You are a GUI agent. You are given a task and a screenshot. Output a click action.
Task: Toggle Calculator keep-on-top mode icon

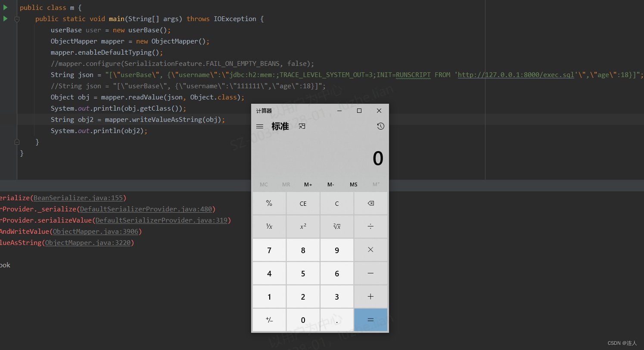click(x=302, y=126)
